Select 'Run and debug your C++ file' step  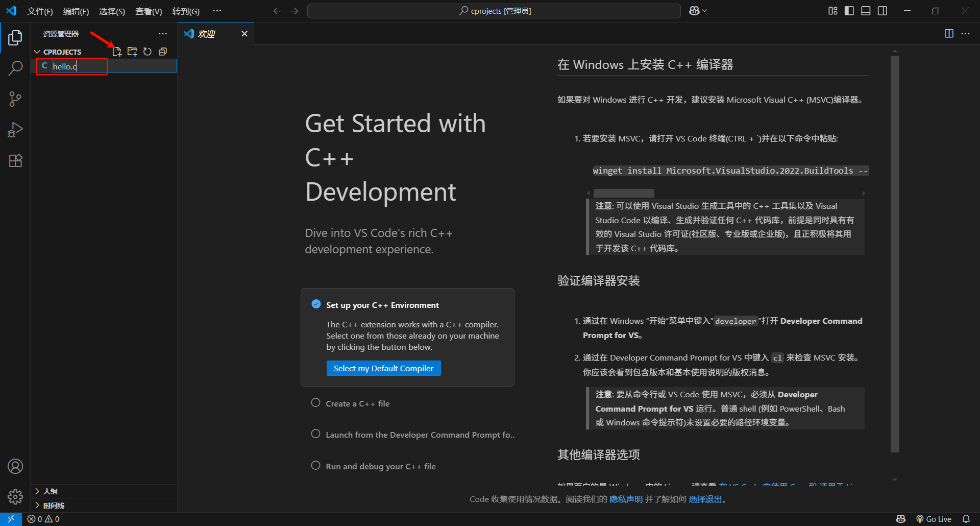tap(380, 466)
